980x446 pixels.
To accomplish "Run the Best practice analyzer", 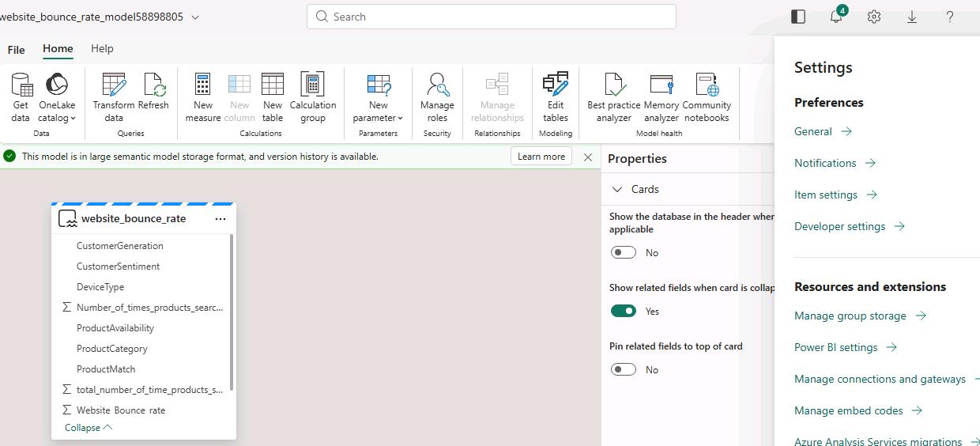I will 614,97.
